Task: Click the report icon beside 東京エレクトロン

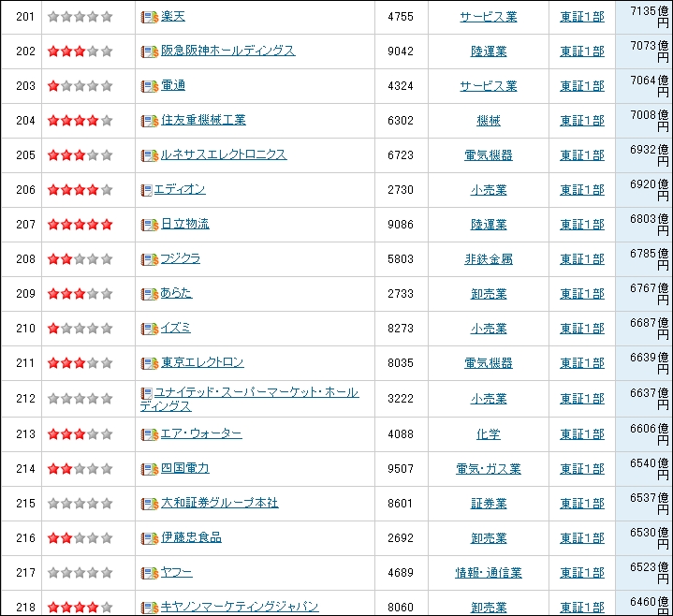Action: 150,363
